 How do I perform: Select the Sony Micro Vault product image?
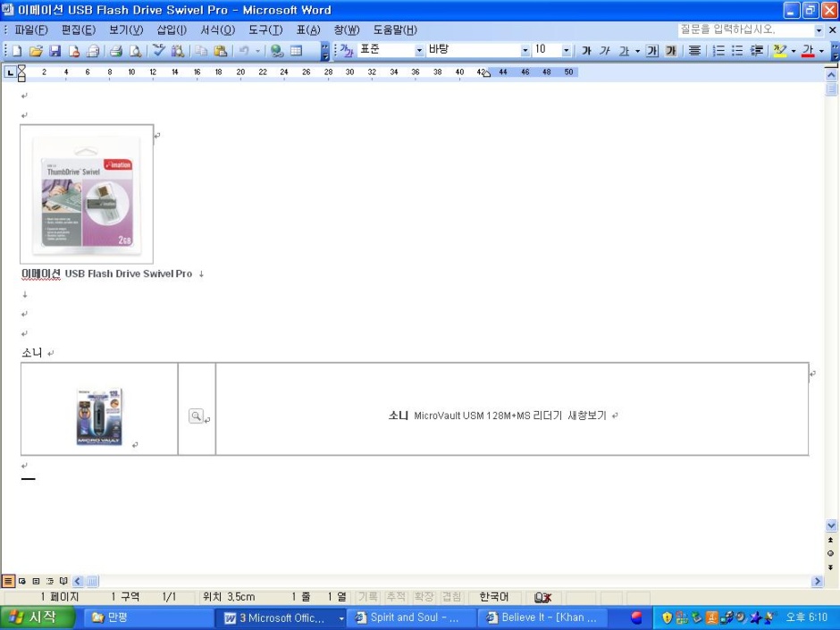pos(99,416)
